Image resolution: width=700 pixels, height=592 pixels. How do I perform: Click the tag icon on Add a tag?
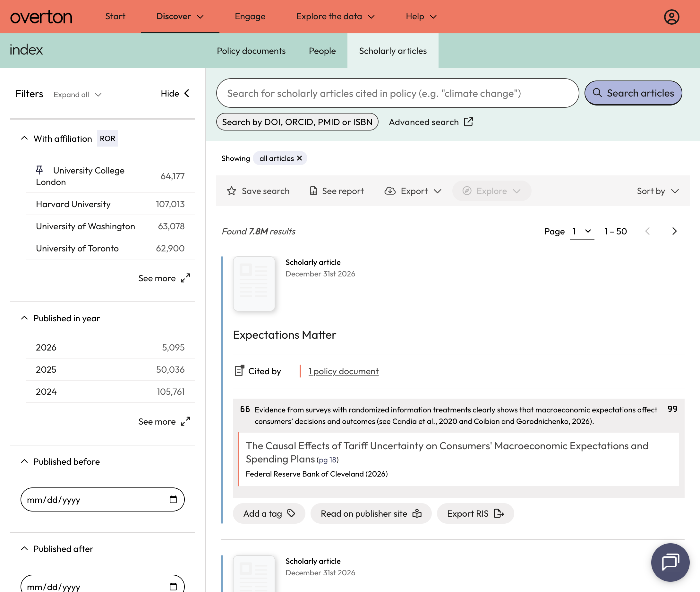pyautogui.click(x=291, y=513)
